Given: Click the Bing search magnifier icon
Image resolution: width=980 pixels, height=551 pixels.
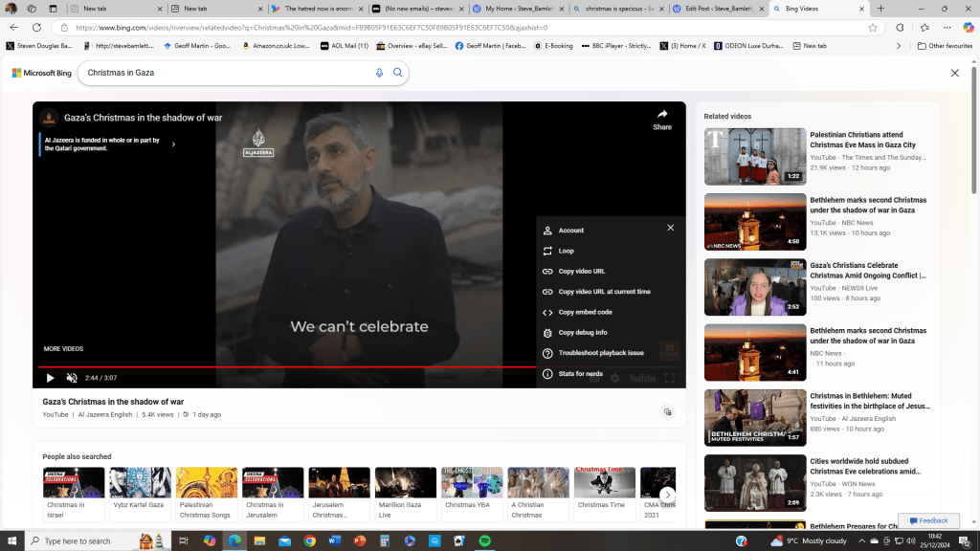Looking at the screenshot, I should tap(398, 73).
